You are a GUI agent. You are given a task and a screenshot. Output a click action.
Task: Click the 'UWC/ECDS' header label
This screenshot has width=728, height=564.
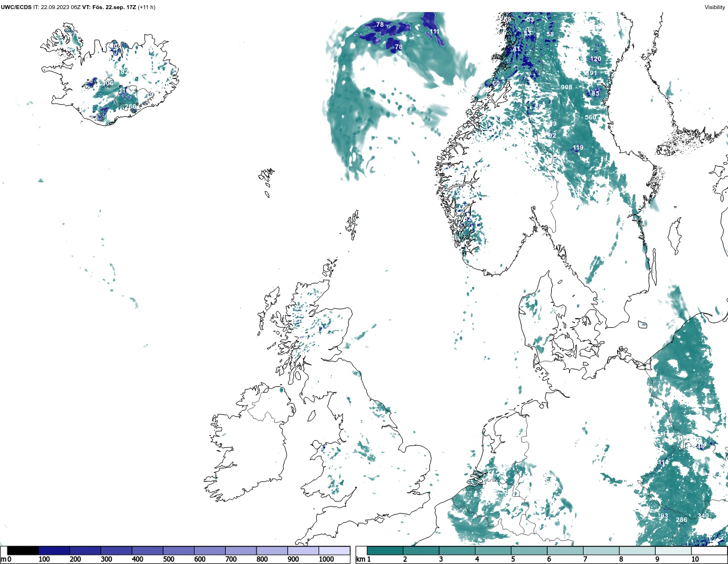coord(16,7)
